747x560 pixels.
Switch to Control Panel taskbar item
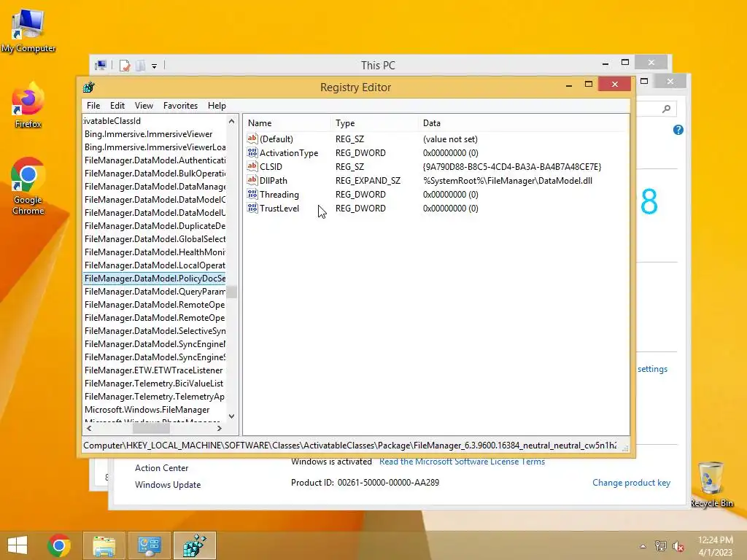[x=149, y=545]
